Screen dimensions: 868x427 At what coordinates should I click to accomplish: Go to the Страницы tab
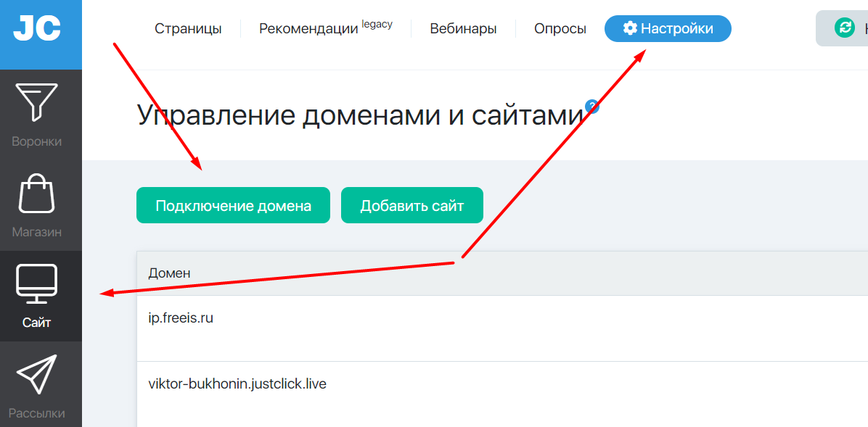point(188,29)
